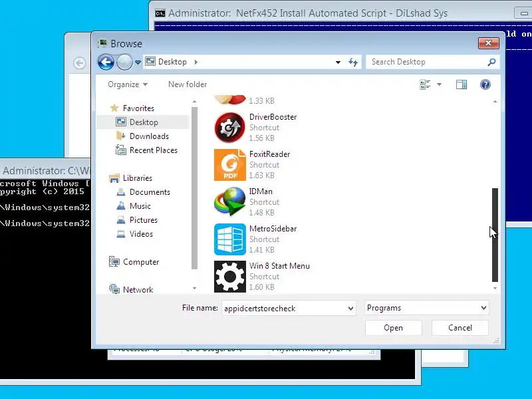Toggle the preview pane icon
Viewport: 532px width, 399px height.
(x=462, y=84)
